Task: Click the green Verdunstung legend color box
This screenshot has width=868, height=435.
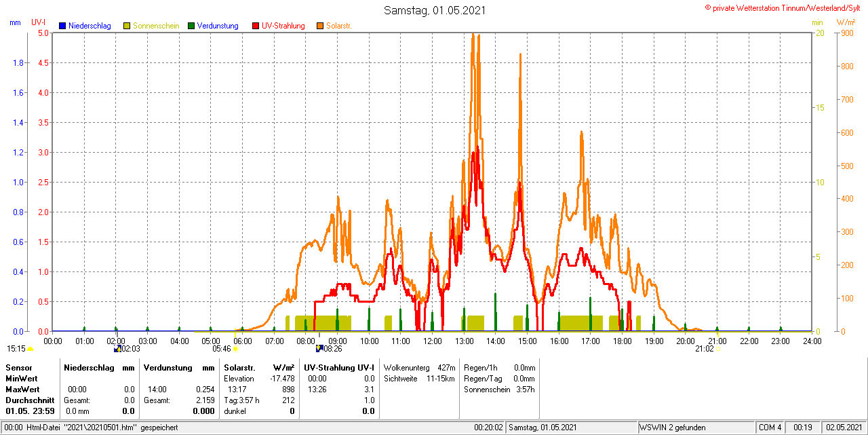Action: tap(191, 26)
